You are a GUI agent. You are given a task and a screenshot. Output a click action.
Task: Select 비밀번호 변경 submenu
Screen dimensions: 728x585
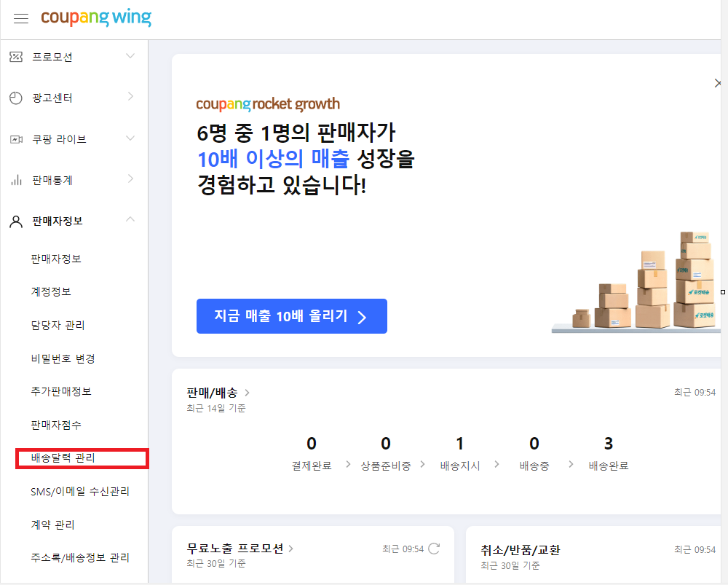click(63, 358)
